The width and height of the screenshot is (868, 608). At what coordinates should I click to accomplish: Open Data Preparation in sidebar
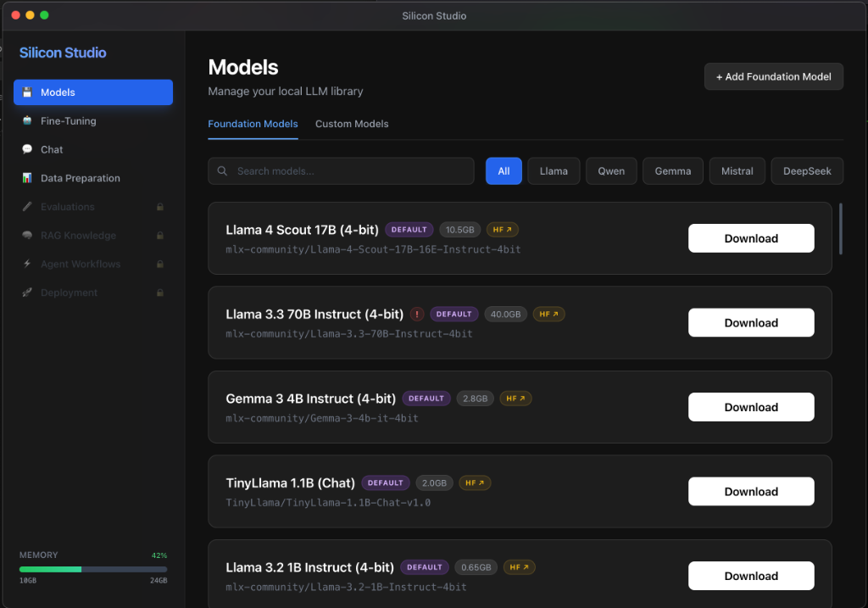[93, 178]
